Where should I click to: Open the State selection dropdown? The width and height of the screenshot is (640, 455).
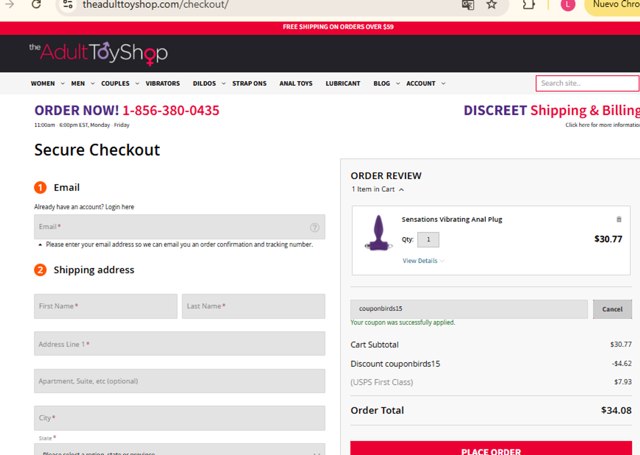click(180, 449)
